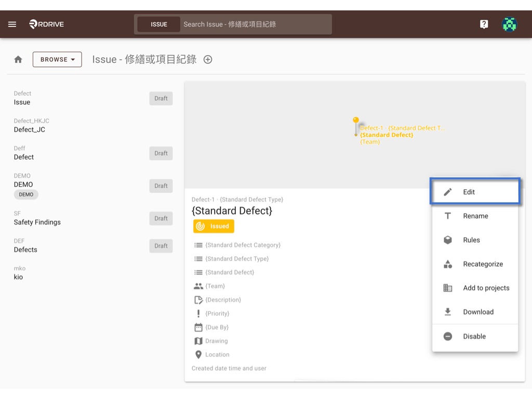The height and width of the screenshot is (399, 532).
Task: Go to home via house icon
Action: [x=18, y=59]
